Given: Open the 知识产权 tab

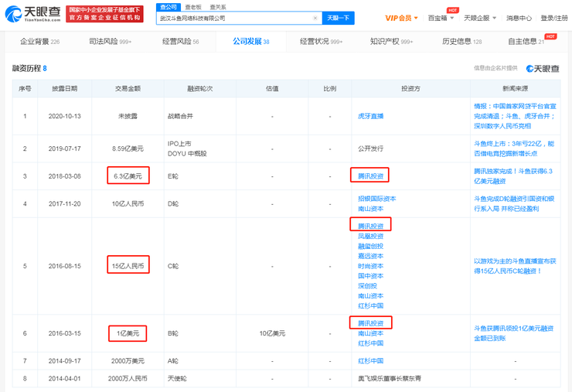Looking at the screenshot, I should point(391,42).
